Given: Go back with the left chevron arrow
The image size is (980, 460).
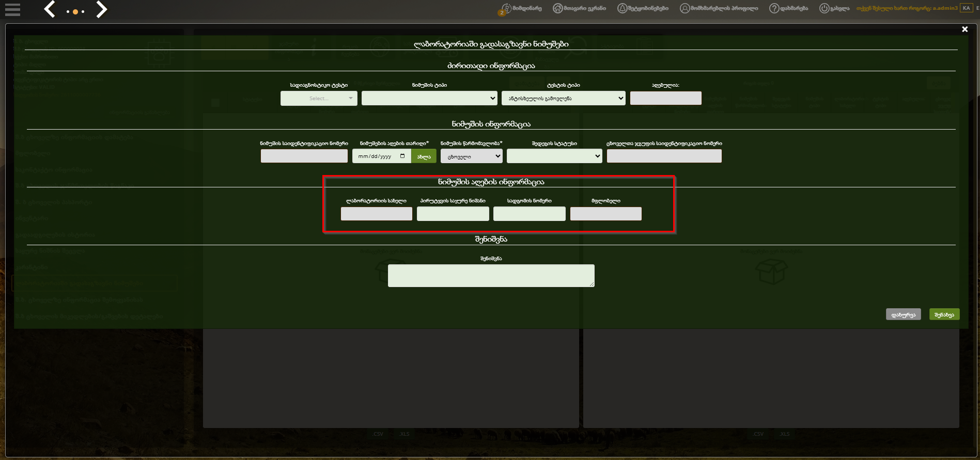Looking at the screenshot, I should point(50,9).
